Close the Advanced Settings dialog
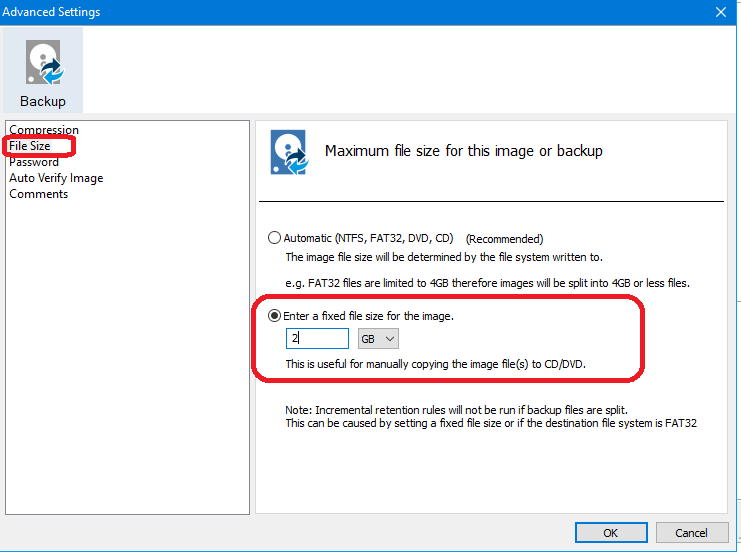This screenshot has height=552, width=741. coord(721,12)
